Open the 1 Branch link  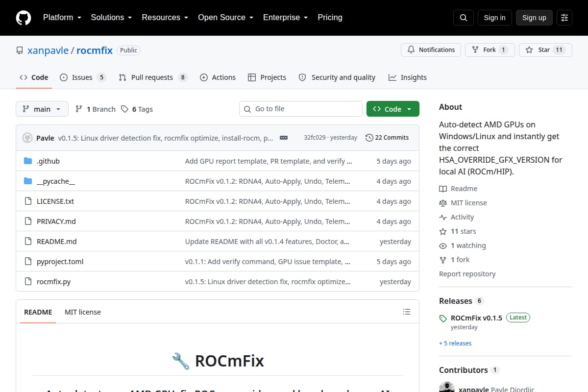[x=96, y=109]
